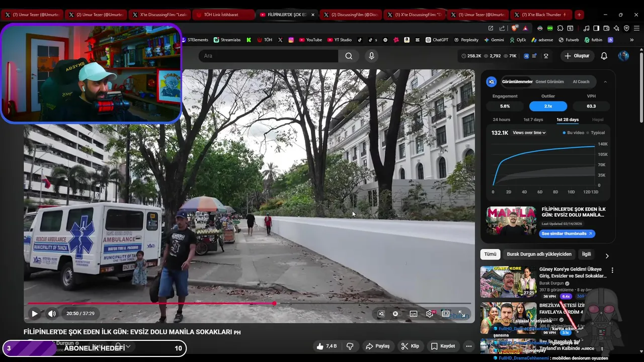Dislike the video

[x=350, y=346]
